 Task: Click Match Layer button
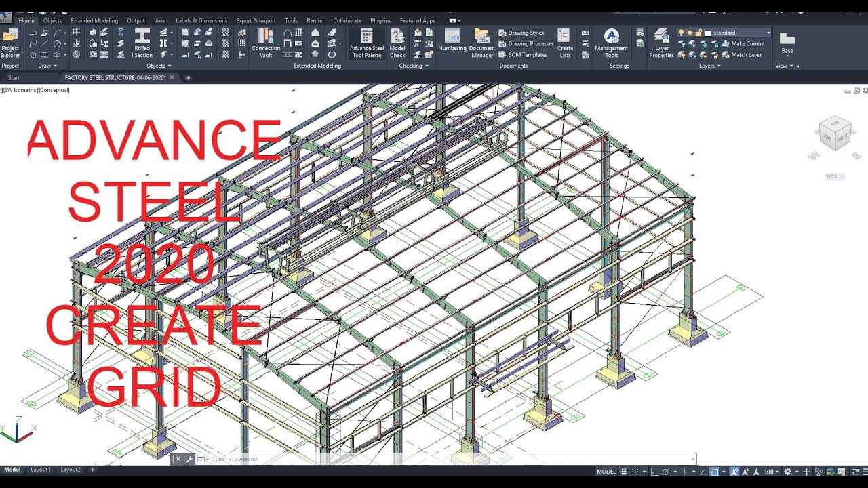click(741, 54)
